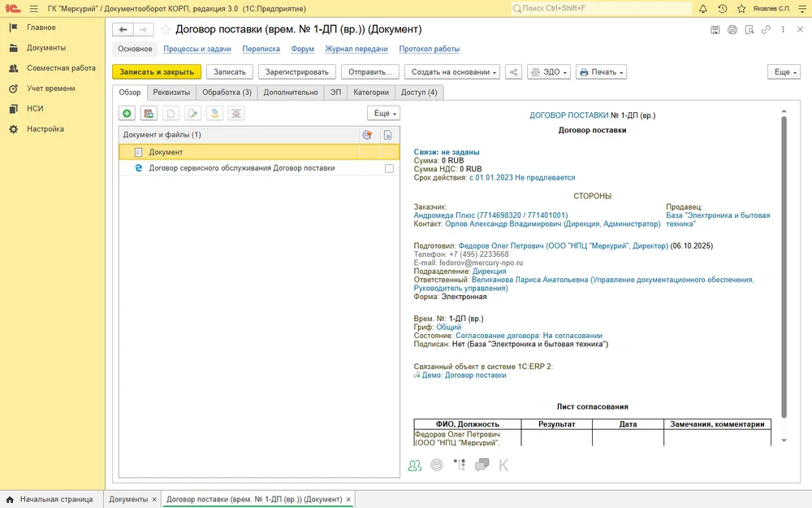Switch to the Реквизиты tab
The image size is (812, 508).
click(x=171, y=93)
